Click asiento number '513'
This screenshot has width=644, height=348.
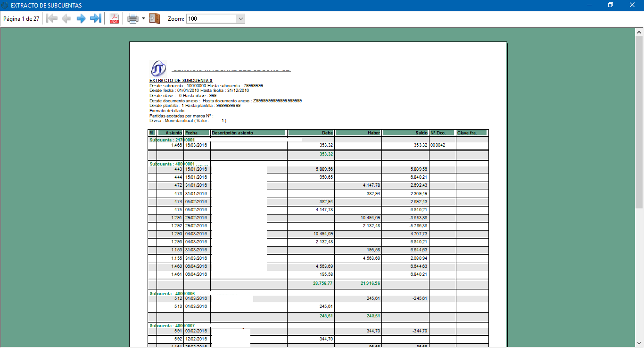[x=178, y=307]
